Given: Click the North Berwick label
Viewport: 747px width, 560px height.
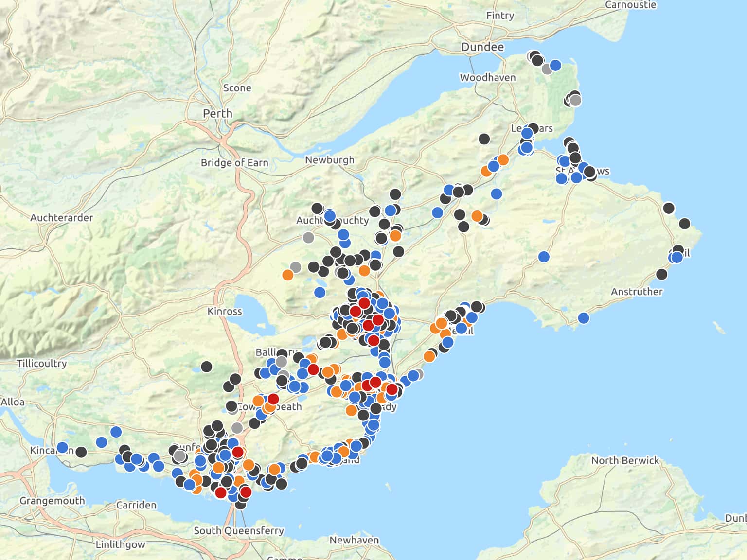Looking at the screenshot, I should coord(625,460).
